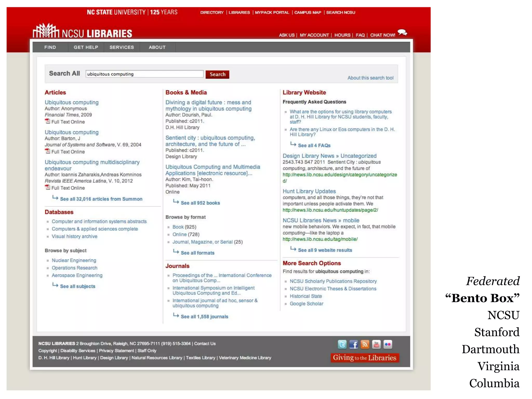Screen dimensions: 532x399
Task: Click MY ACCOUNT link
Action: [314, 35]
